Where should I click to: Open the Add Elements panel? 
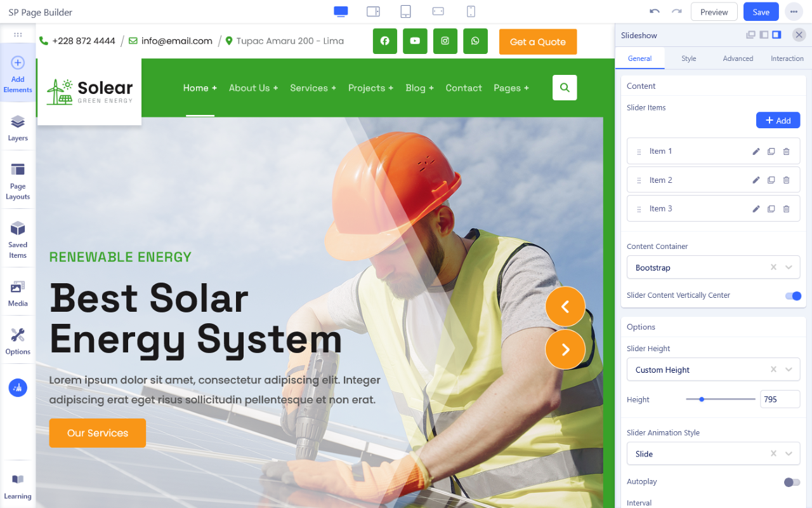pos(18,74)
